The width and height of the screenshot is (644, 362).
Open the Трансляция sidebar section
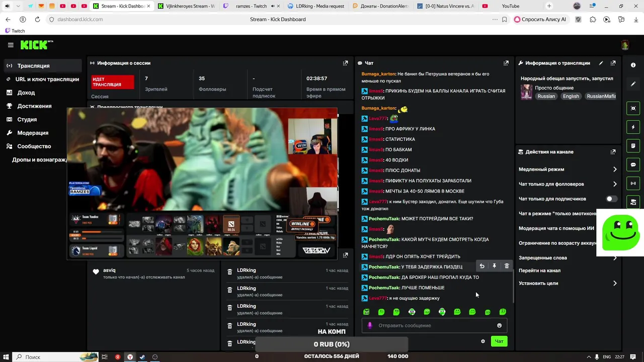click(42, 66)
